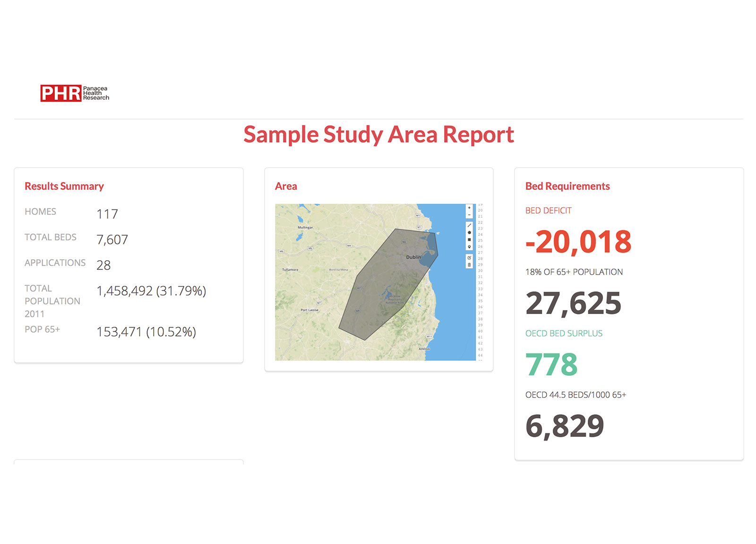Click the Mullingar town label on map

[305, 228]
